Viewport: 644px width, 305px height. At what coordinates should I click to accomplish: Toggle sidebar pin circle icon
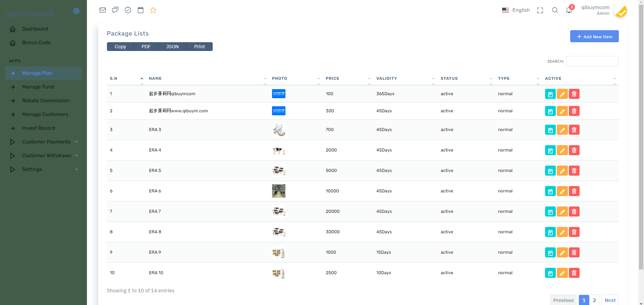(76, 11)
